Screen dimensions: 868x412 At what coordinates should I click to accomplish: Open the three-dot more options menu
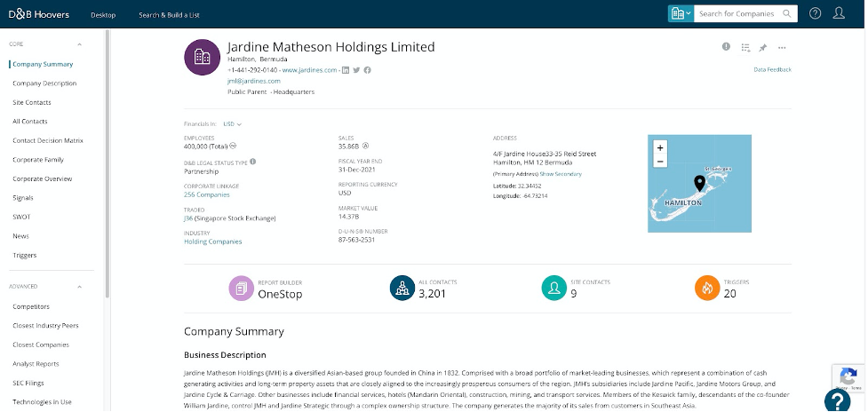(782, 48)
